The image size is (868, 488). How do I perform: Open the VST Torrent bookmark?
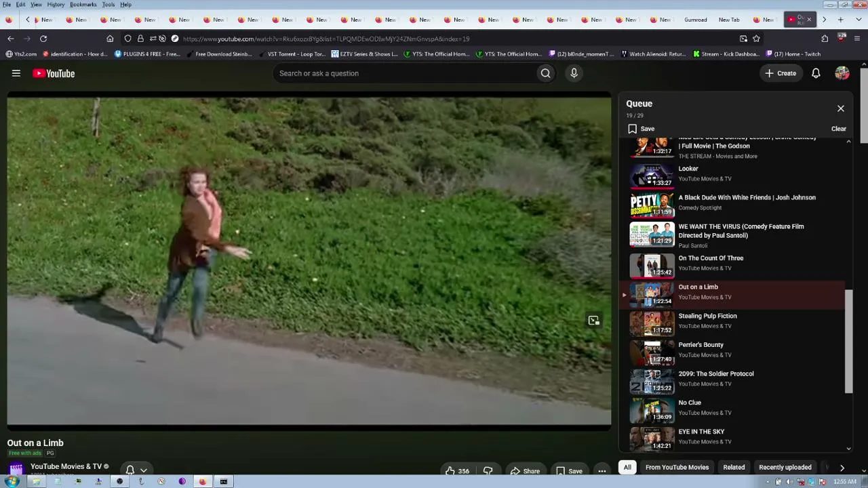tap(292, 54)
